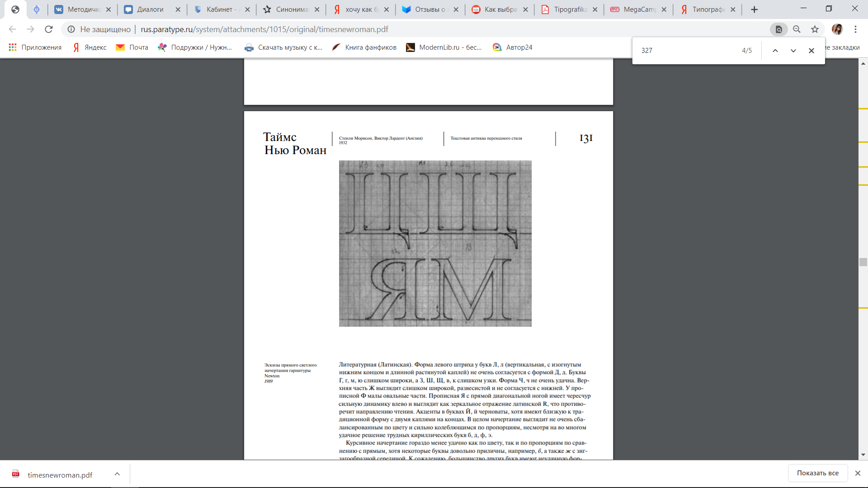Close the find bar
Screen dimensions: 868x488
coord(811,51)
